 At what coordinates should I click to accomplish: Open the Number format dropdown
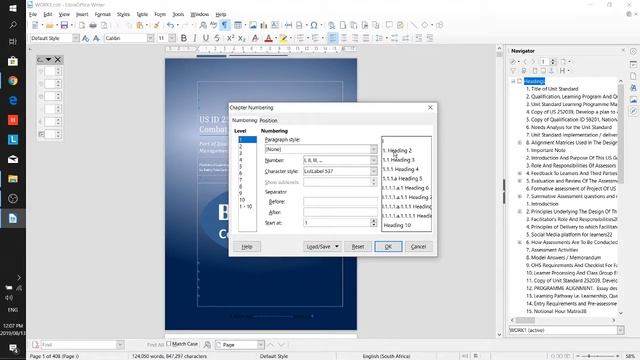point(373,160)
